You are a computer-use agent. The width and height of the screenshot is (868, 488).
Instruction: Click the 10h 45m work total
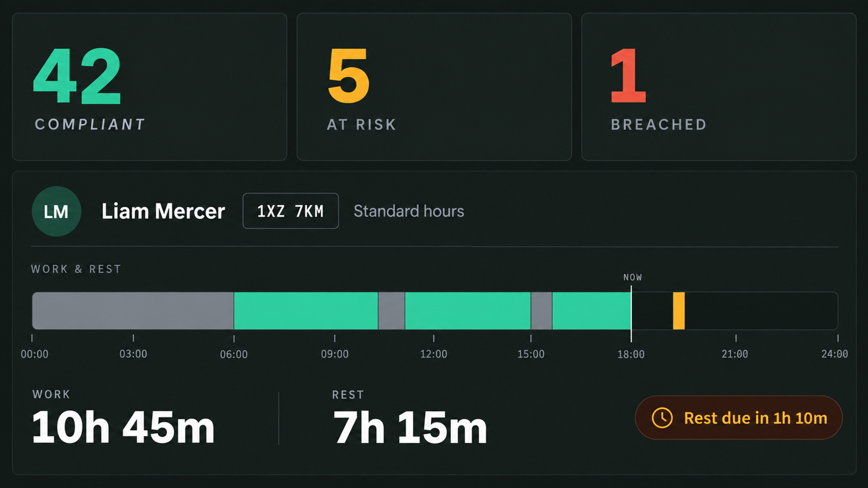pos(123,427)
